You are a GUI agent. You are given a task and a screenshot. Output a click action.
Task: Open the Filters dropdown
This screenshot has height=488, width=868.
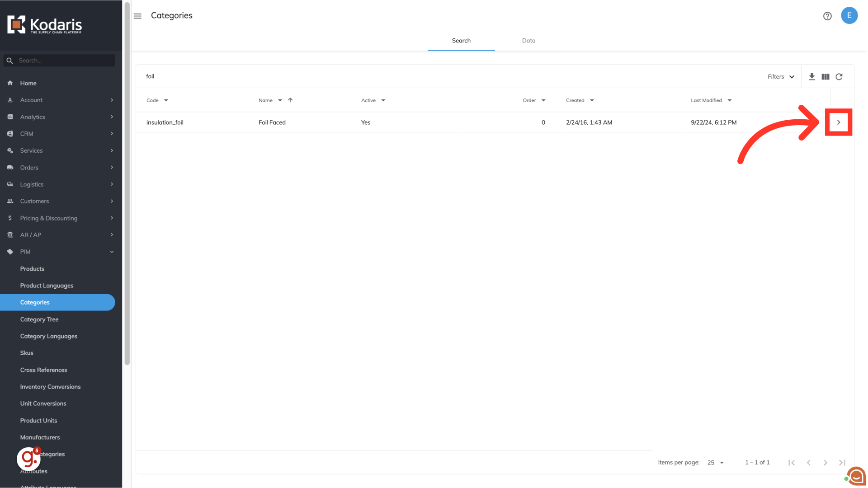(x=781, y=76)
